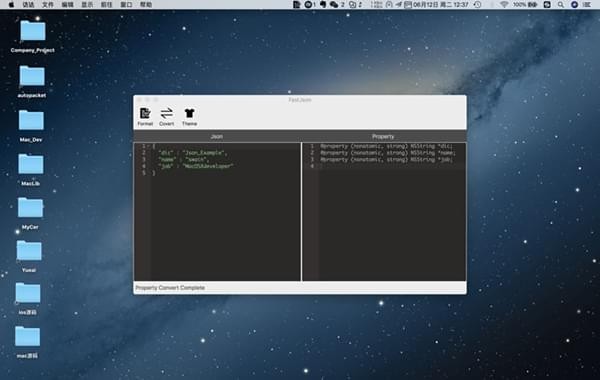Click the NSString *job property line

(386, 160)
